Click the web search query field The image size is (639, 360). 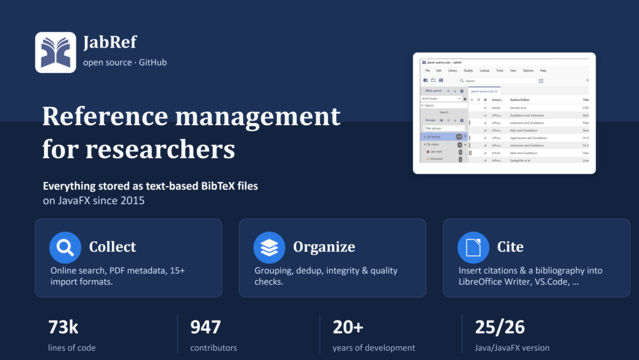point(444,106)
